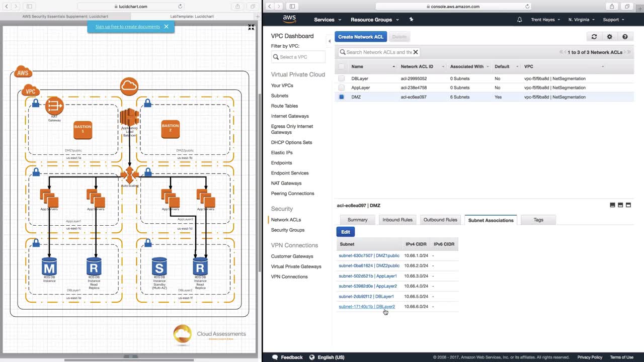The image size is (644, 362).
Task: Check the DBLayer ACL row checkbox
Action: tap(342, 78)
